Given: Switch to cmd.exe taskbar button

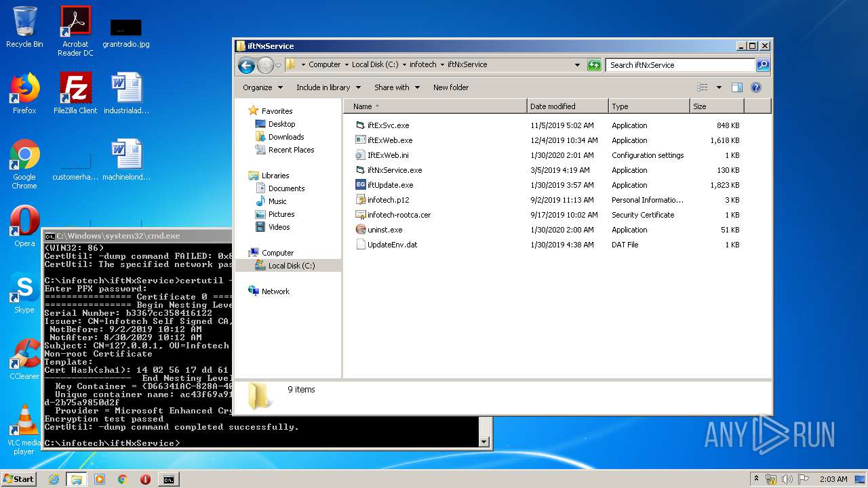Looking at the screenshot, I should (x=168, y=479).
